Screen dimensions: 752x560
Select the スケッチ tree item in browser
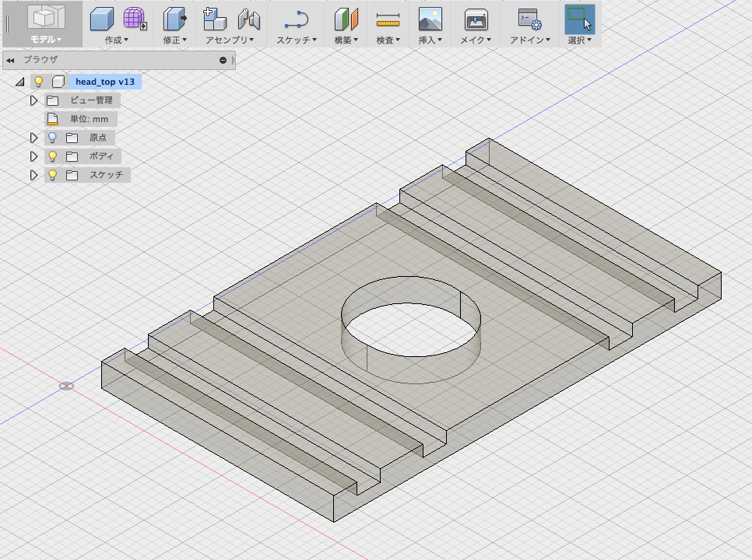point(106,175)
